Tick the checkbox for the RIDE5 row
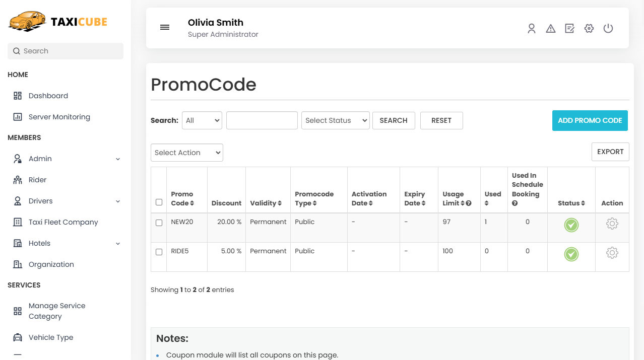This screenshot has width=644, height=360. [x=159, y=252]
